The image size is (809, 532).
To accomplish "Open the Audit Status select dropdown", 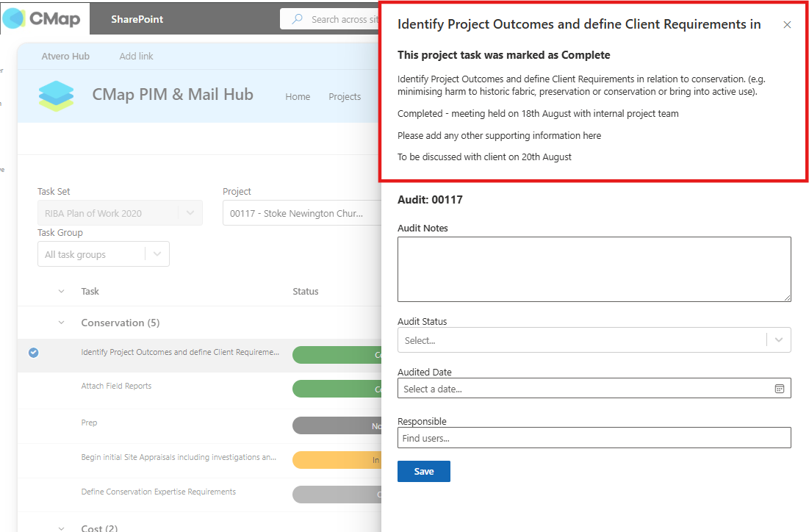I will point(594,340).
